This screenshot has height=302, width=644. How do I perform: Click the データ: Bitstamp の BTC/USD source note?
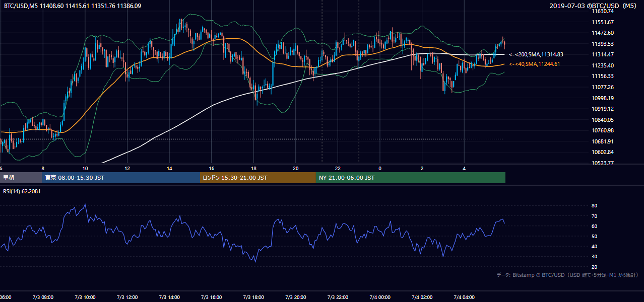(x=567, y=275)
